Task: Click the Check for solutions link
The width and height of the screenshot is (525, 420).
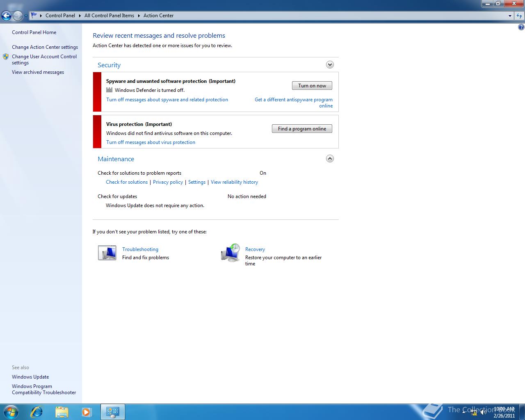Action: pyautogui.click(x=127, y=182)
